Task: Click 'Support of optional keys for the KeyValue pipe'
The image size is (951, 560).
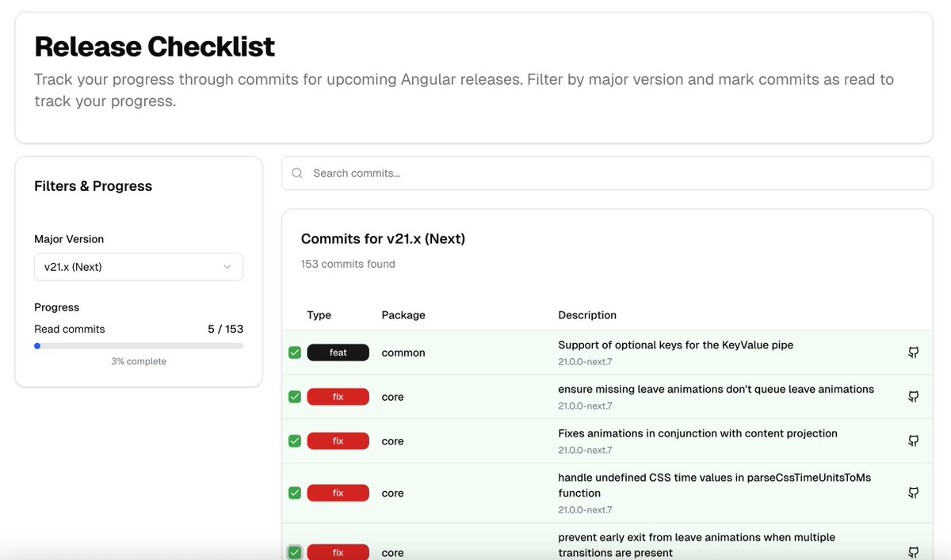Action: tap(676, 345)
